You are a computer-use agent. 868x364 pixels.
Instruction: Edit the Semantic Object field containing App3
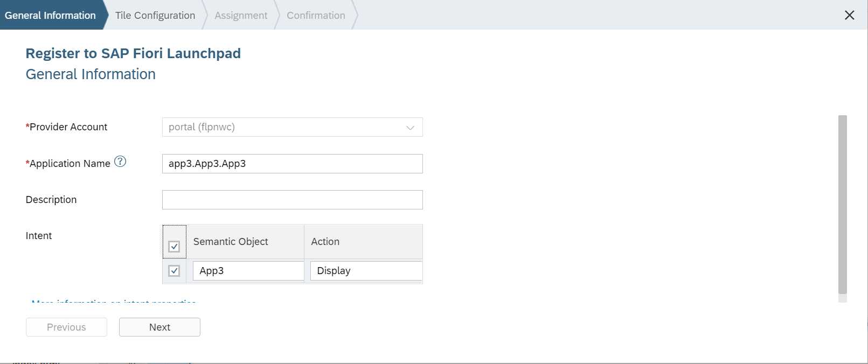tap(248, 271)
